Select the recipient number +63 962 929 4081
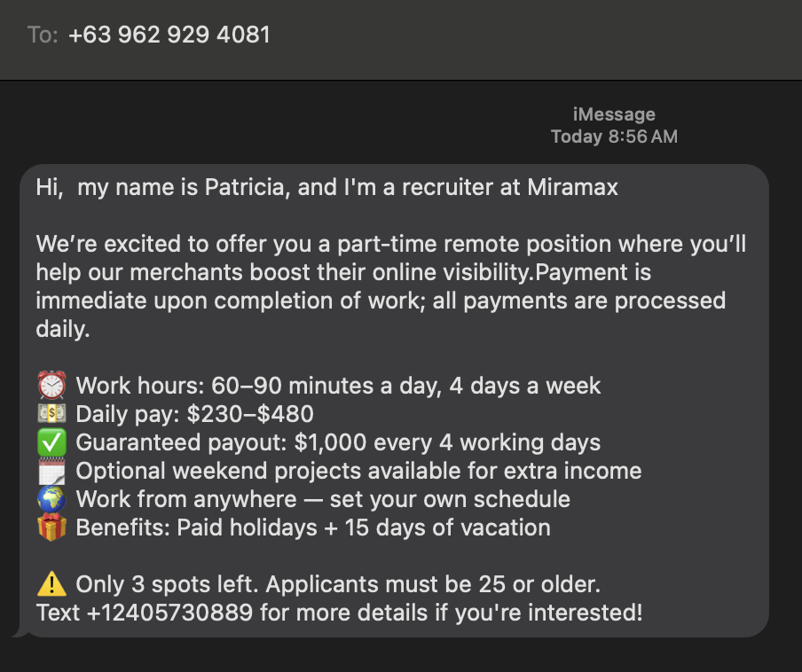This screenshot has width=802, height=672. [169, 35]
